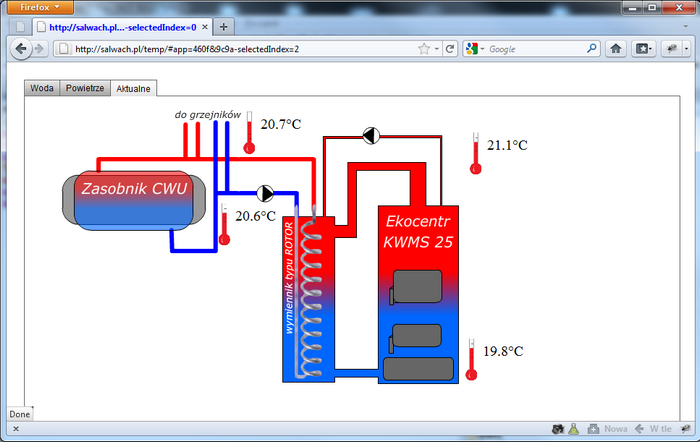700x442 pixels.
Task: Click inside the address bar URL field
Action: point(246,49)
